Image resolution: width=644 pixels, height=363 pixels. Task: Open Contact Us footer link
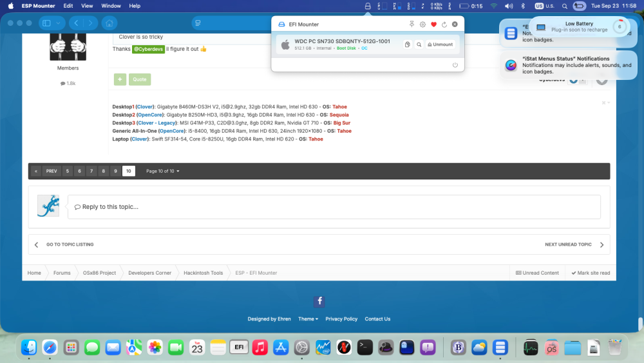tap(377, 319)
